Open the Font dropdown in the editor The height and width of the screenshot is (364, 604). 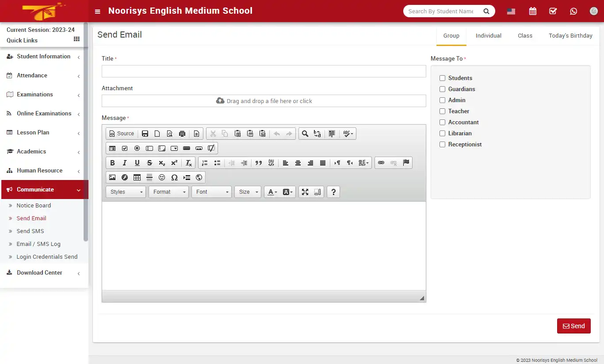coord(211,192)
